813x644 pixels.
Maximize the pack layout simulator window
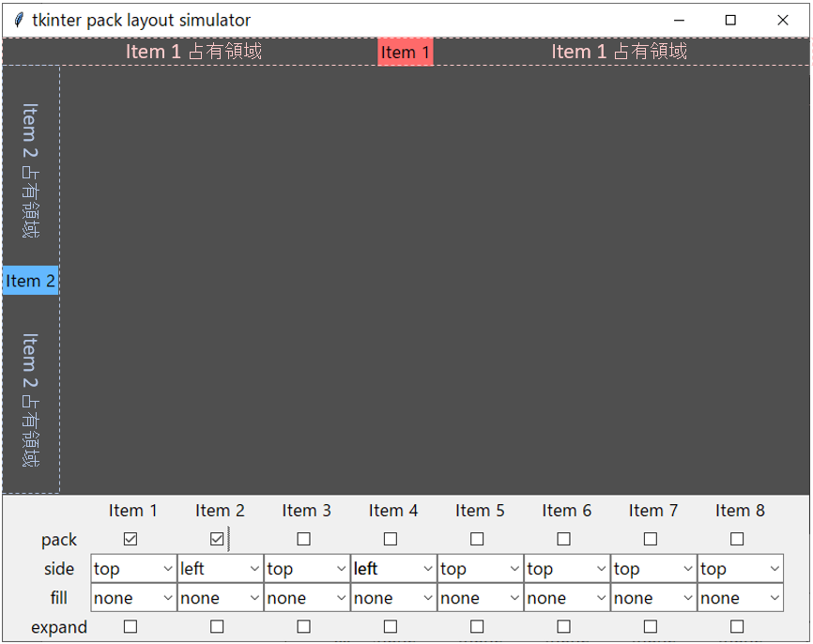click(730, 21)
